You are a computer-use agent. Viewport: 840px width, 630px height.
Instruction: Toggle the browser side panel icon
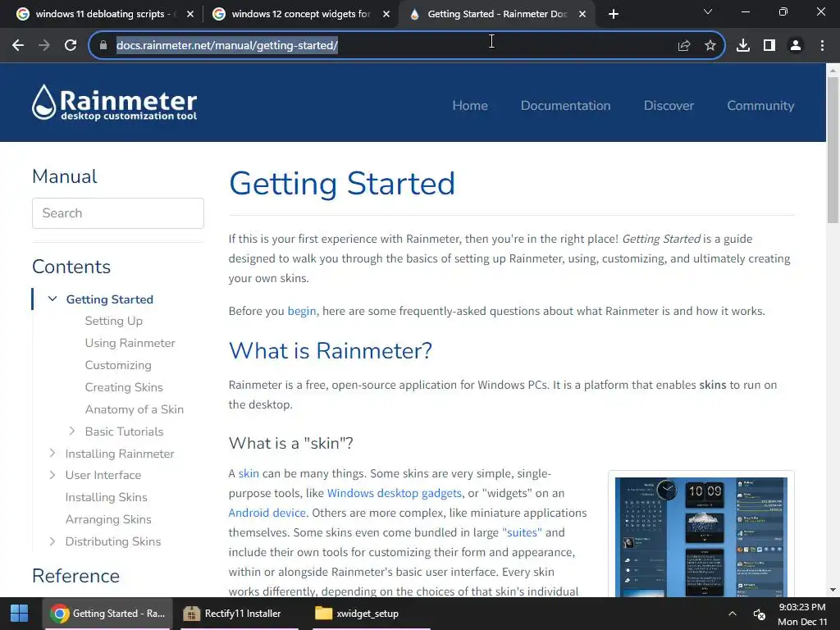pos(769,46)
